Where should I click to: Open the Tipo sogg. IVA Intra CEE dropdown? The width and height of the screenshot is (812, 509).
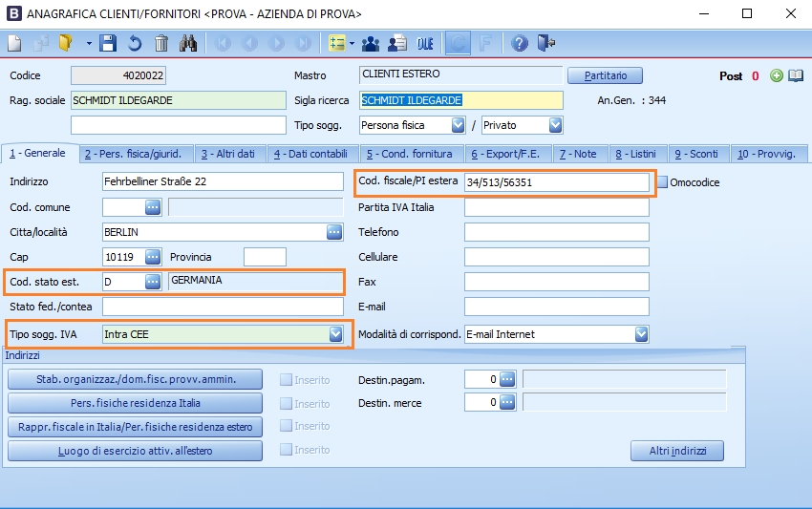335,334
